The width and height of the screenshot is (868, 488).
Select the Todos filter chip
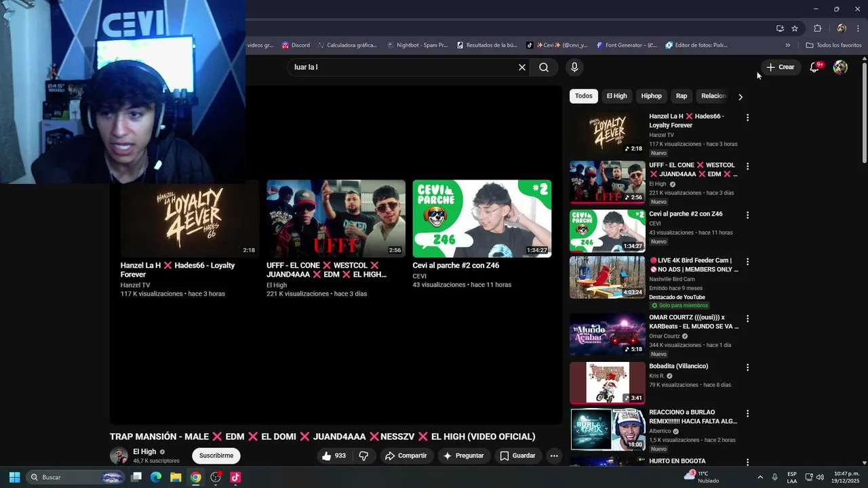tap(583, 96)
